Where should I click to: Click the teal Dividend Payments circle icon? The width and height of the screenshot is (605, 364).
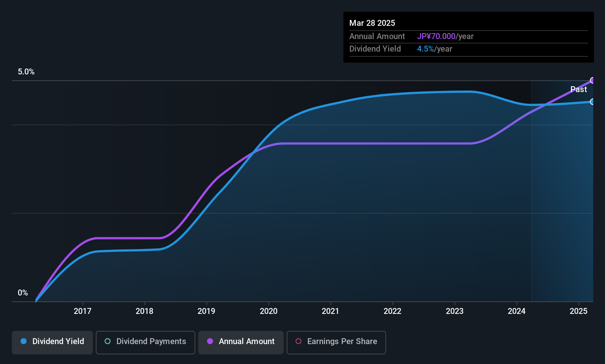point(107,342)
